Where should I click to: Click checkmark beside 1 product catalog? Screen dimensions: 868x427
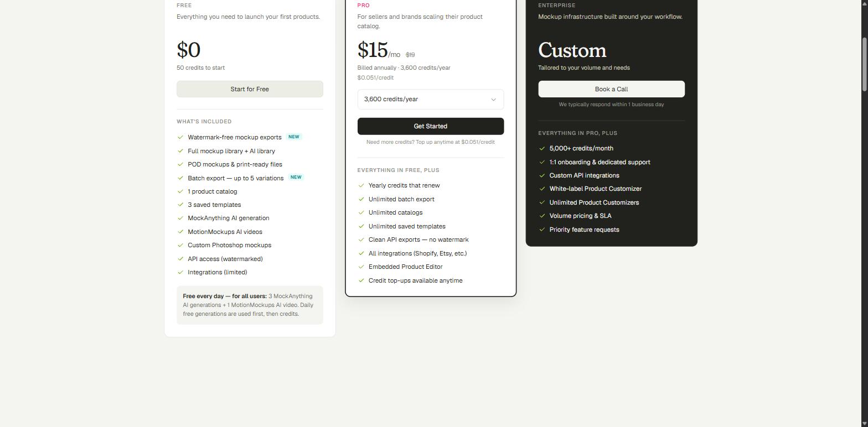point(180,191)
